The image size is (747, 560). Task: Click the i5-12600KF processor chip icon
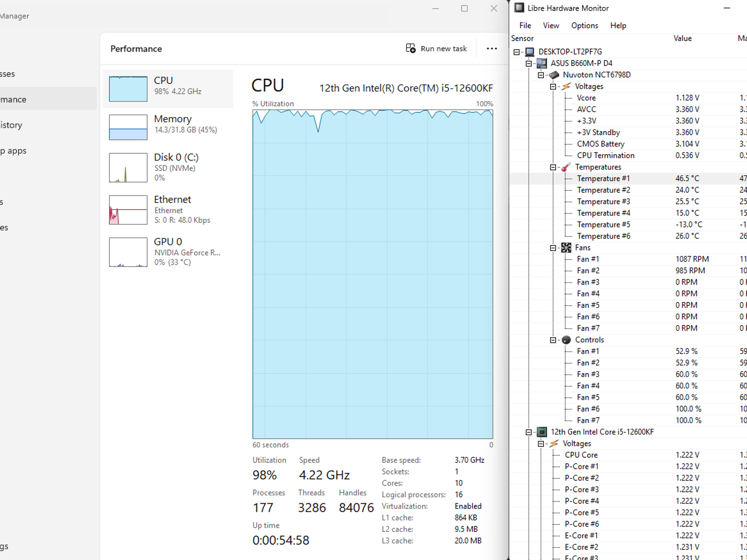click(542, 432)
